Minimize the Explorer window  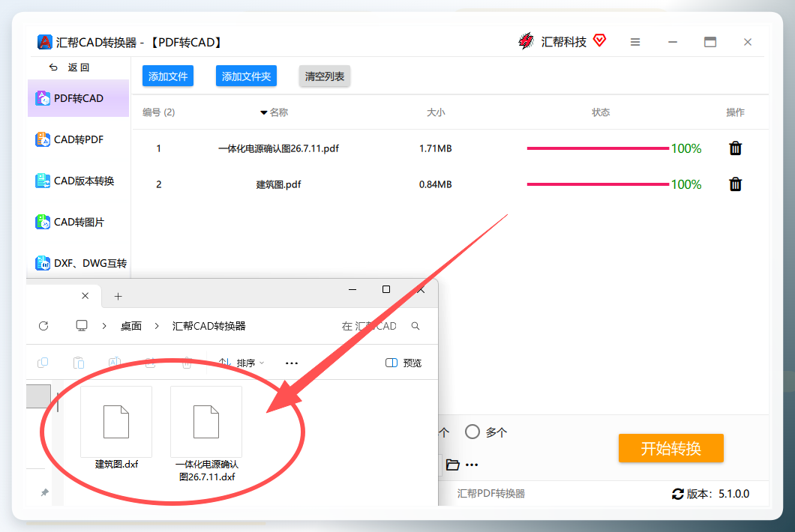[x=352, y=289]
